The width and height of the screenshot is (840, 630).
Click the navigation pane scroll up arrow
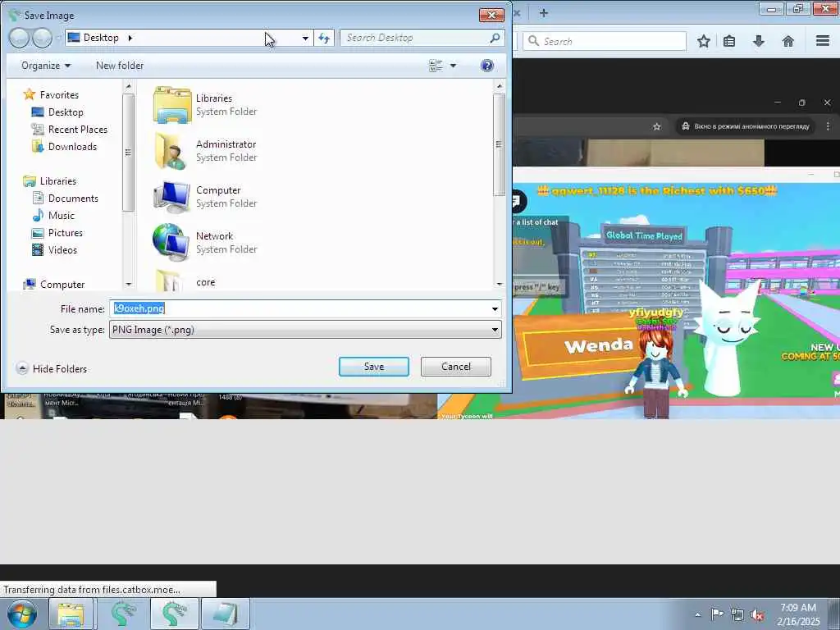pyautogui.click(x=128, y=85)
